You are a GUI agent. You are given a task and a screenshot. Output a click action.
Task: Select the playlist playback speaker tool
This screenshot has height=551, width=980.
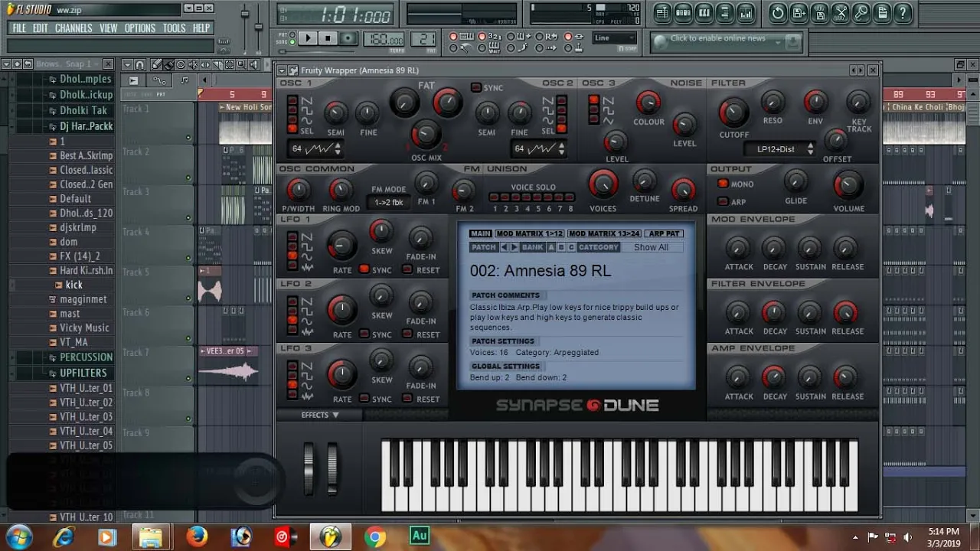[253, 64]
